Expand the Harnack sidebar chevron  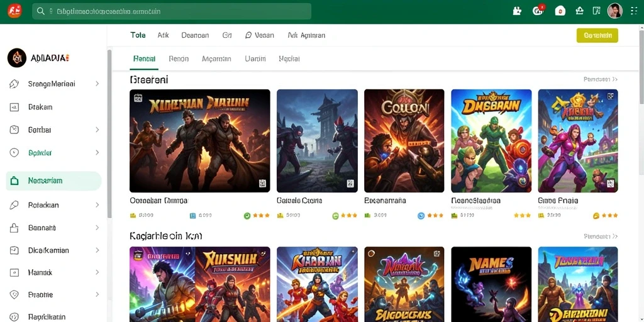click(x=97, y=272)
